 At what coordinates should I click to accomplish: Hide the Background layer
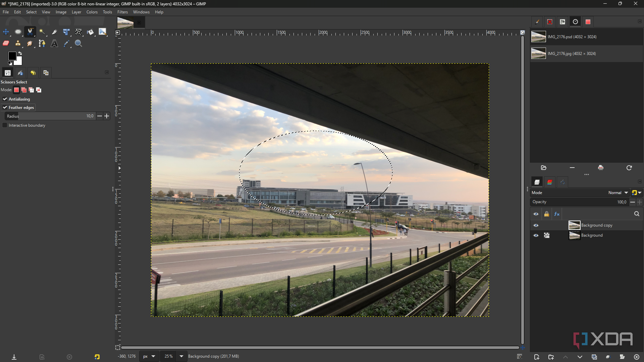click(536, 235)
